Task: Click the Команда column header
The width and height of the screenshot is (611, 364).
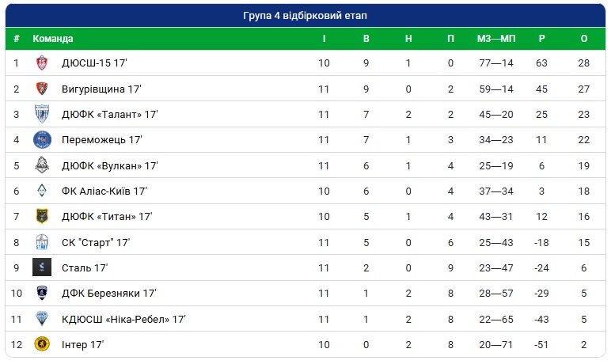Action: (52, 39)
